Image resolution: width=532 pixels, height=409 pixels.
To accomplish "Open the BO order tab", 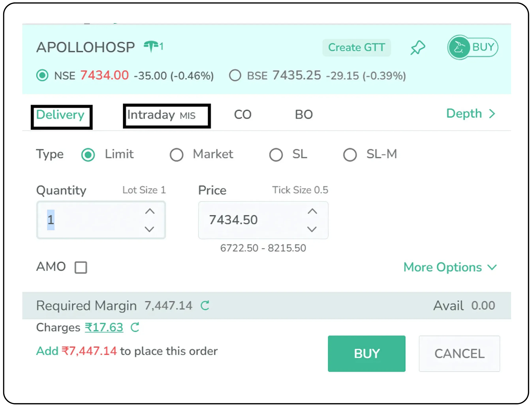I will 304,115.
